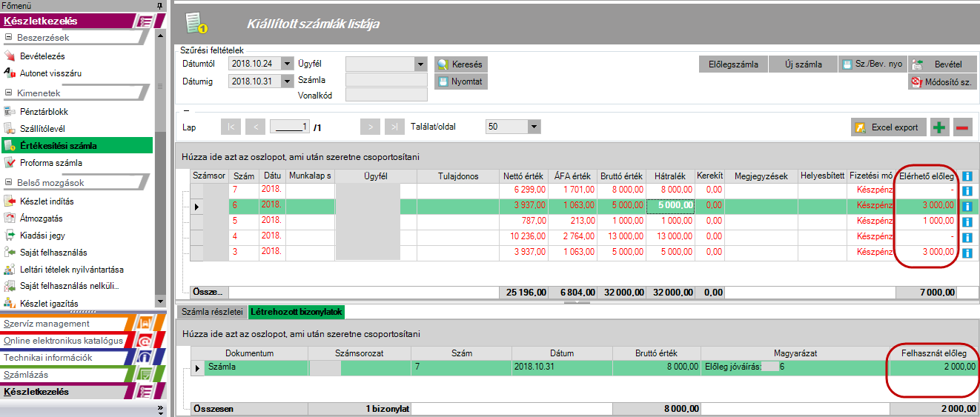Click the red minus remove row icon
This screenshot has width=980, height=417.
click(x=962, y=127)
